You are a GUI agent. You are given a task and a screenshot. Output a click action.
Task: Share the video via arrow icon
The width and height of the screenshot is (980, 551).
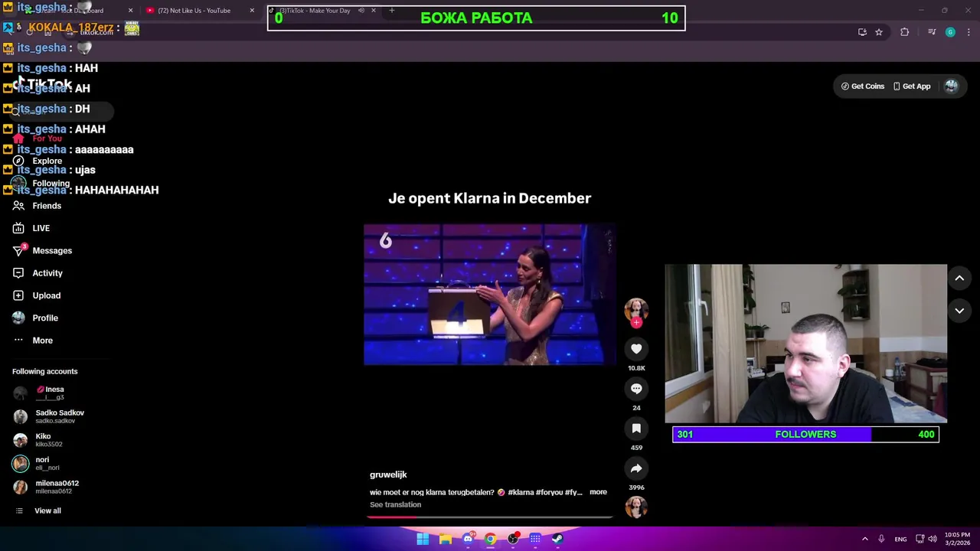coord(636,468)
